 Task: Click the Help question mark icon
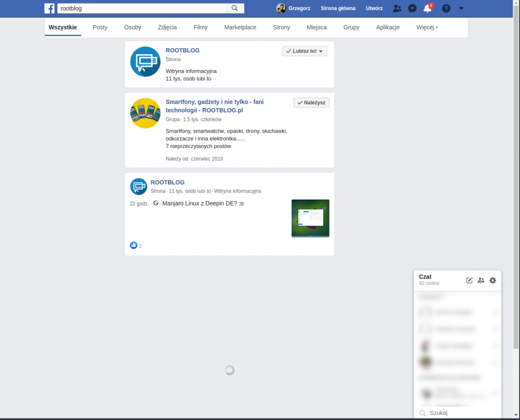(x=446, y=8)
